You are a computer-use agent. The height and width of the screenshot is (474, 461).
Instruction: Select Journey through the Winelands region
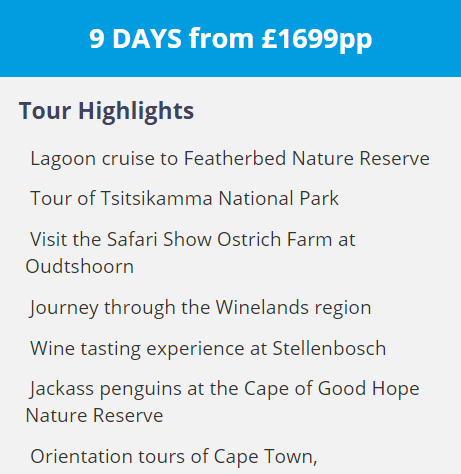tap(200, 308)
